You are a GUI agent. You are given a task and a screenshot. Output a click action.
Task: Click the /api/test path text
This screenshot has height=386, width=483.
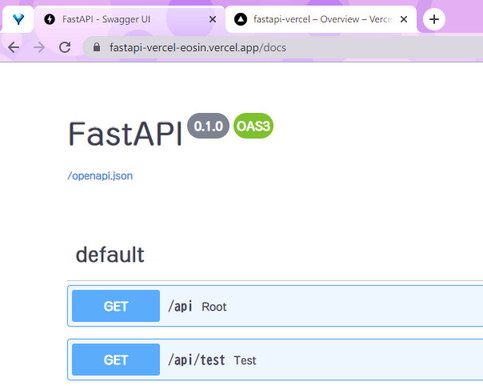click(196, 360)
